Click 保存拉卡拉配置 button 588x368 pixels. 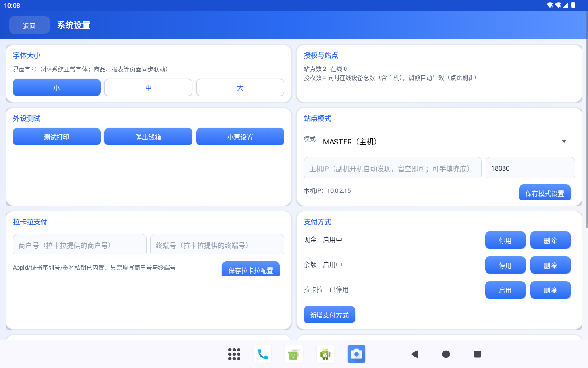pos(251,270)
